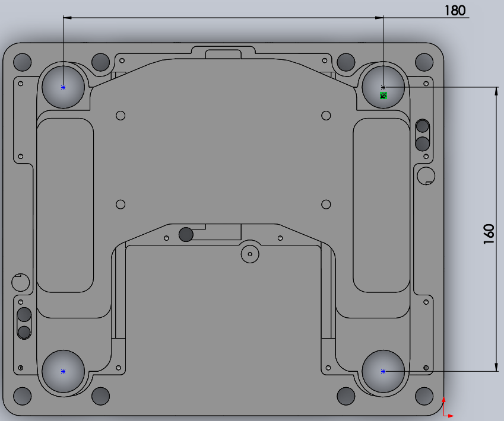The height and width of the screenshot is (421, 504).
Task: Select the notched circle on right side
Action: [x=426, y=176]
